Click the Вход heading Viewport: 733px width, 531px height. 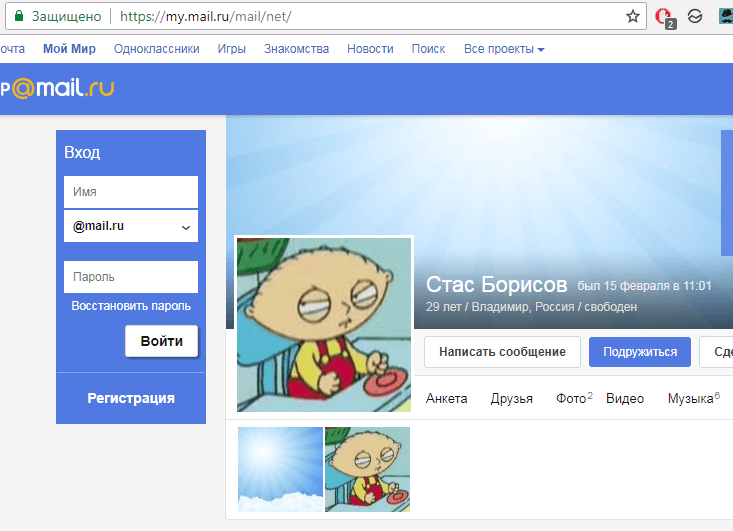tap(82, 152)
